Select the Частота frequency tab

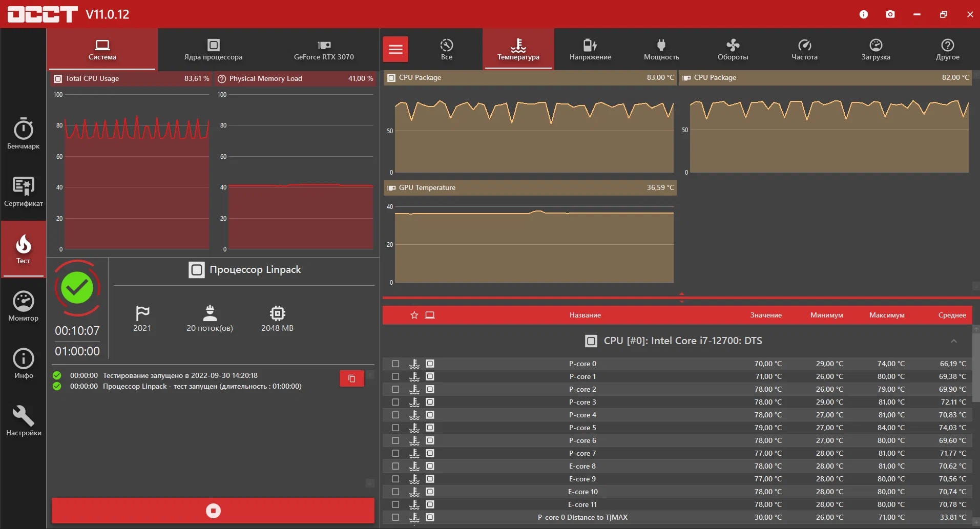point(804,49)
